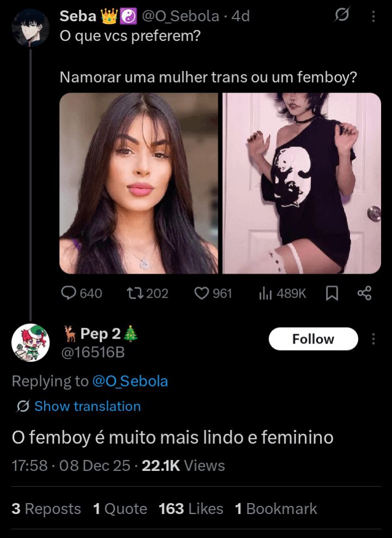The image size is (392, 538).
Task: View the 163 Likes list
Action: coord(191,509)
